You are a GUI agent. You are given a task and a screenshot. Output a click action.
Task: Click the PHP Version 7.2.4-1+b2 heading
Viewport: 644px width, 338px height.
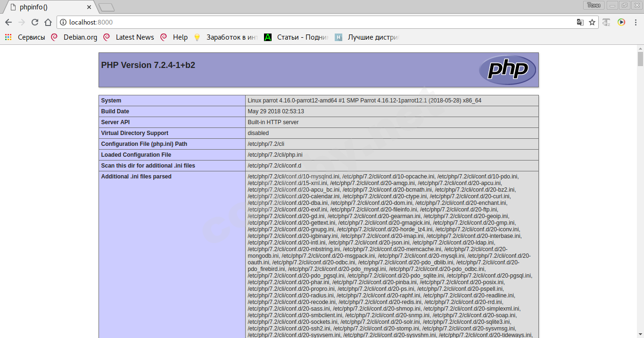[x=148, y=65]
